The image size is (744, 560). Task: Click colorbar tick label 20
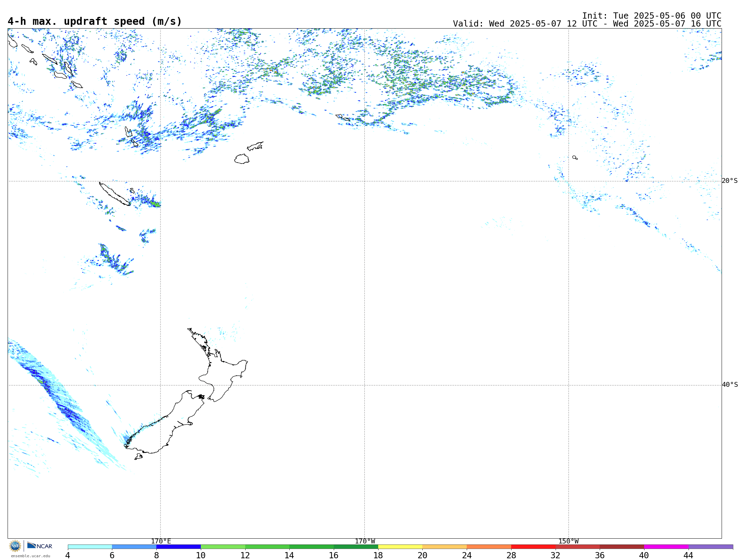pyautogui.click(x=423, y=555)
